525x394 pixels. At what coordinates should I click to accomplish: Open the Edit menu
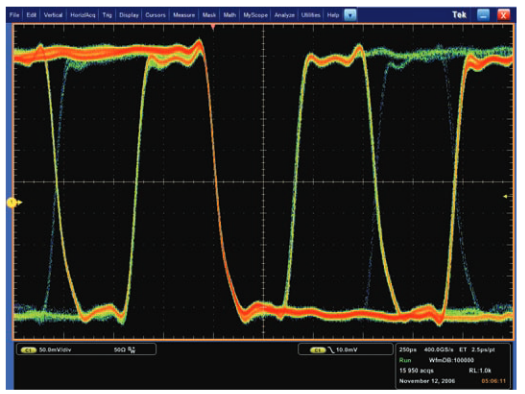(31, 15)
